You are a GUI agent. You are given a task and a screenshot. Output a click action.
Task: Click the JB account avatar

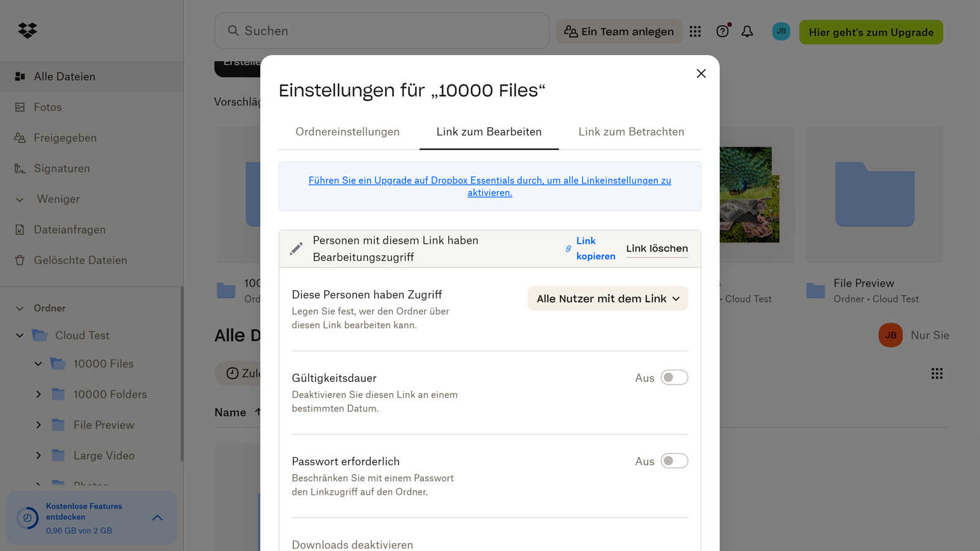click(780, 31)
